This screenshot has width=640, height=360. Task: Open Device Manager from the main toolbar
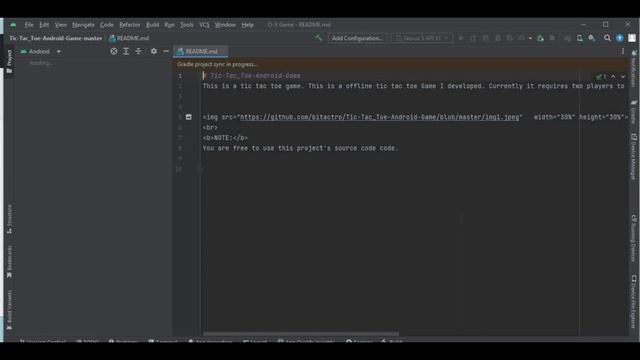[x=580, y=38]
